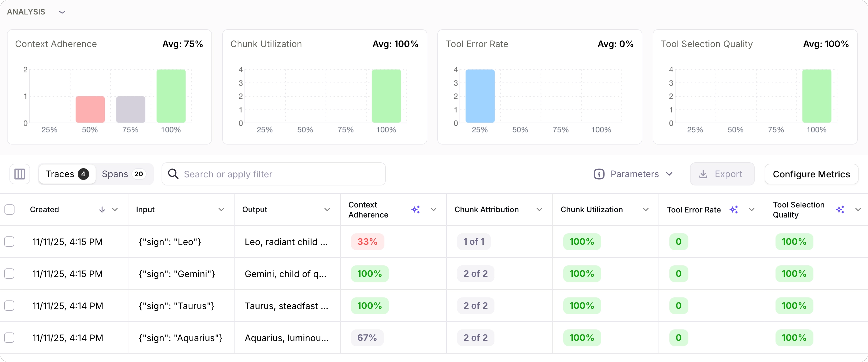Open the Chunk Attribution column dropdown

pos(539,209)
